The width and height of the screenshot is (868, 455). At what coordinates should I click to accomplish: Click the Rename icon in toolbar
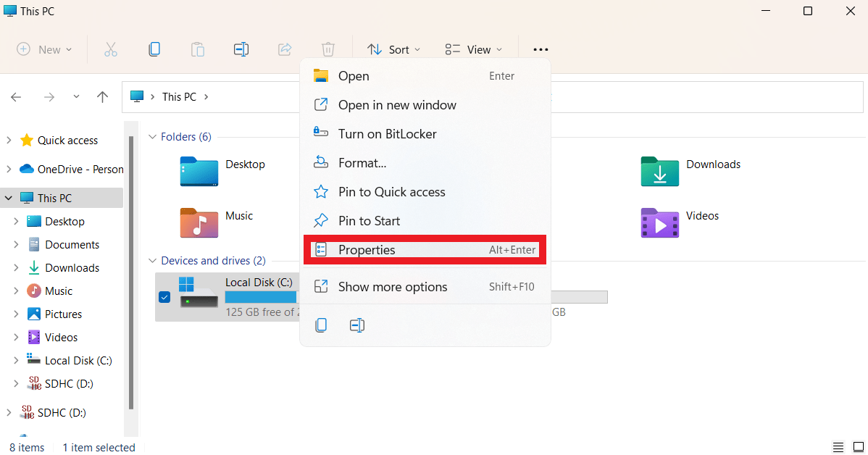pyautogui.click(x=241, y=49)
